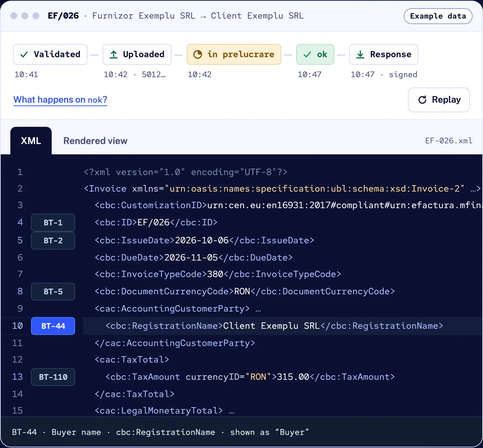Click the TaxAmount value 315.00

[x=293, y=377]
